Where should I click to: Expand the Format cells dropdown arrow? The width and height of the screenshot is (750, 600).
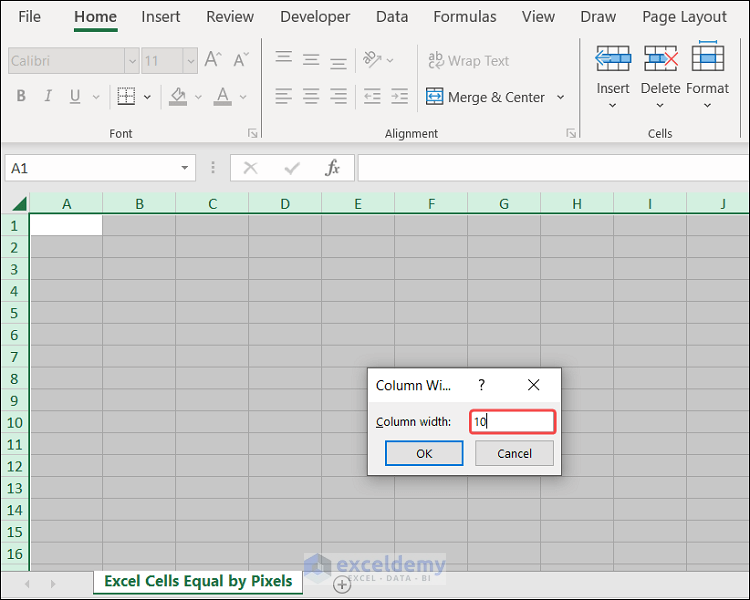click(x=707, y=105)
